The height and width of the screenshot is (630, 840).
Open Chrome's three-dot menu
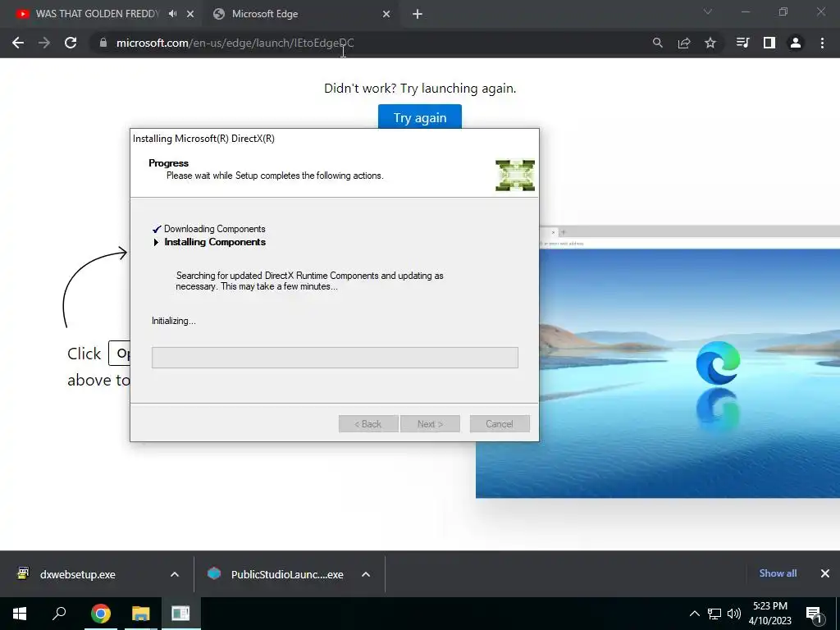[x=822, y=43]
